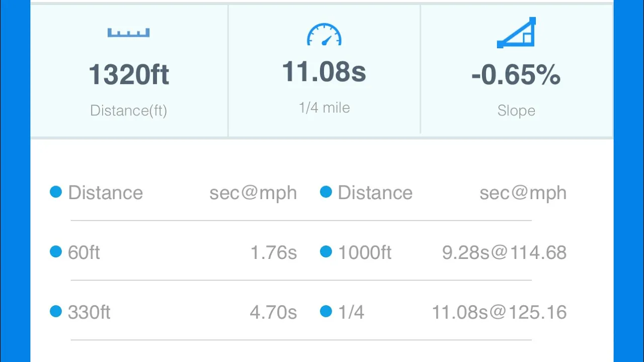Tap the blue dot beside 1000ft

(x=326, y=251)
